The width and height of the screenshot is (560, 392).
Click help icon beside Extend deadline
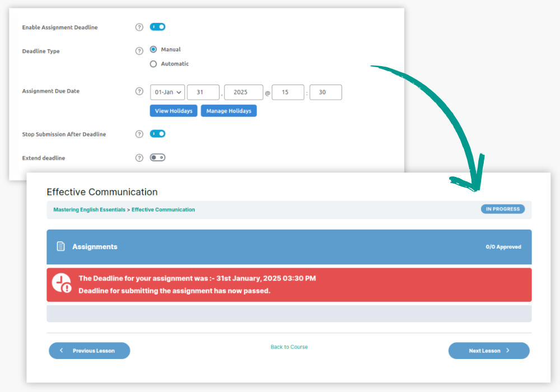pos(139,158)
